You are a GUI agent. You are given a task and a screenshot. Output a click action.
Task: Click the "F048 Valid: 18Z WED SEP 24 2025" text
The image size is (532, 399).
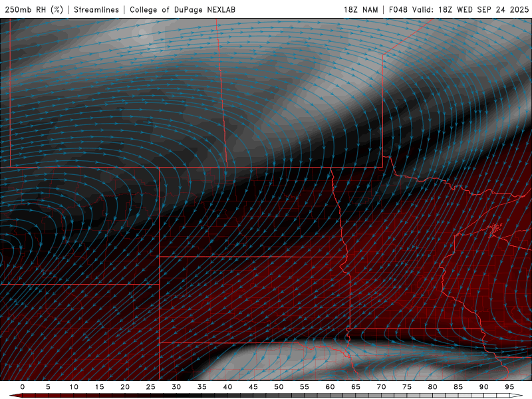[459, 9]
